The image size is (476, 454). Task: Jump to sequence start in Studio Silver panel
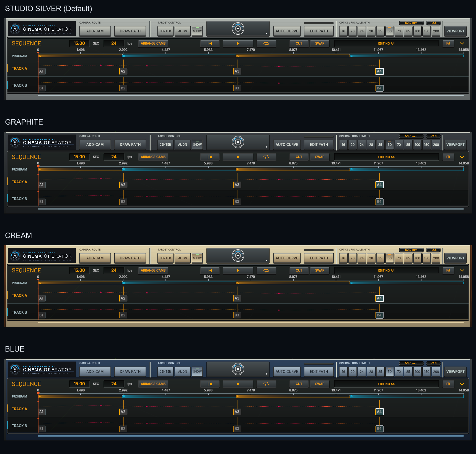pos(210,43)
